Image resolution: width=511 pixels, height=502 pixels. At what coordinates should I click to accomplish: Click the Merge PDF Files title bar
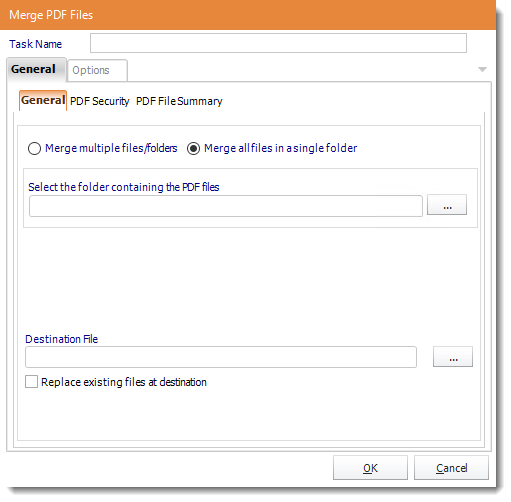point(248,15)
